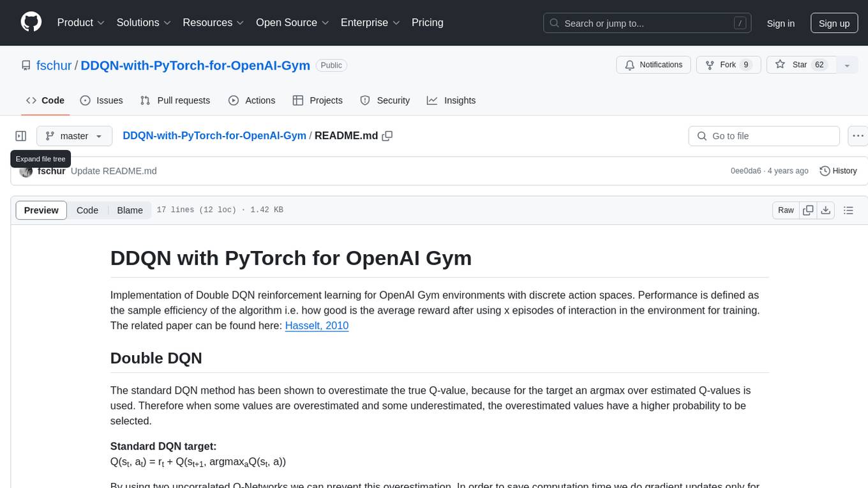Expand the Product menu
868x488 pixels.
click(81, 22)
